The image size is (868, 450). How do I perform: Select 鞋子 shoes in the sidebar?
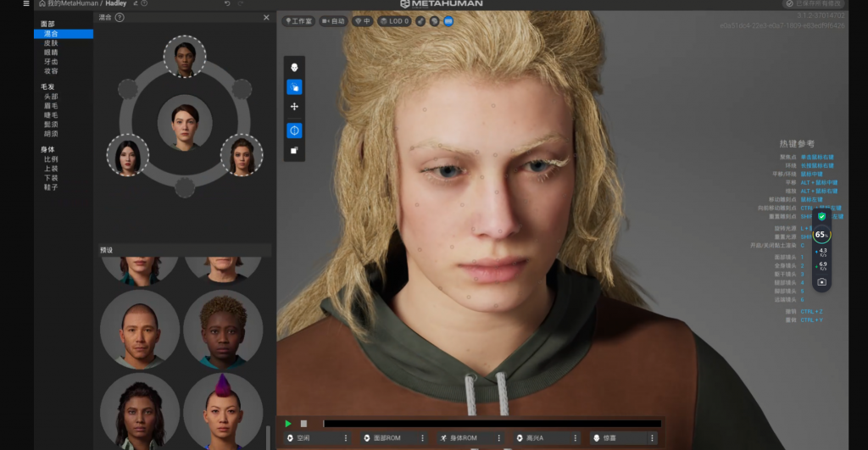(51, 187)
